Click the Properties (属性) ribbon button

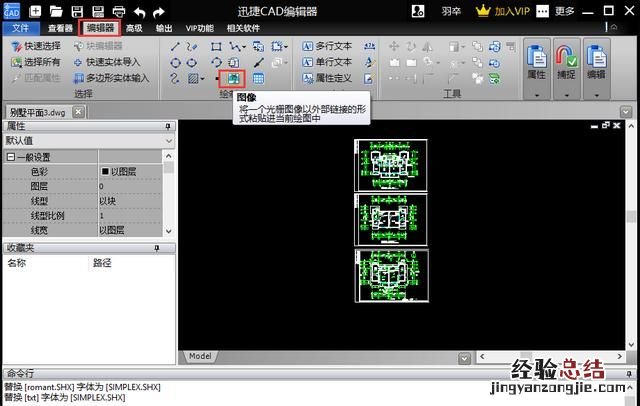click(538, 60)
